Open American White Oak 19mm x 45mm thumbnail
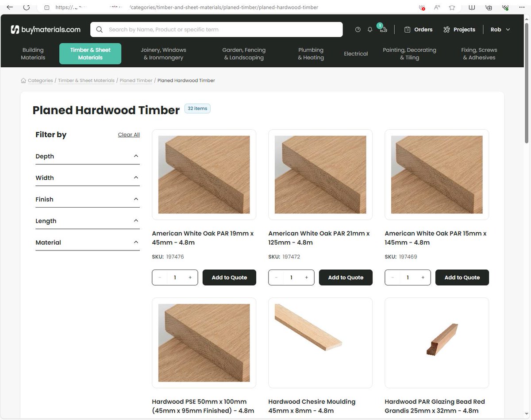The height and width of the screenshot is (420, 531). click(x=204, y=174)
